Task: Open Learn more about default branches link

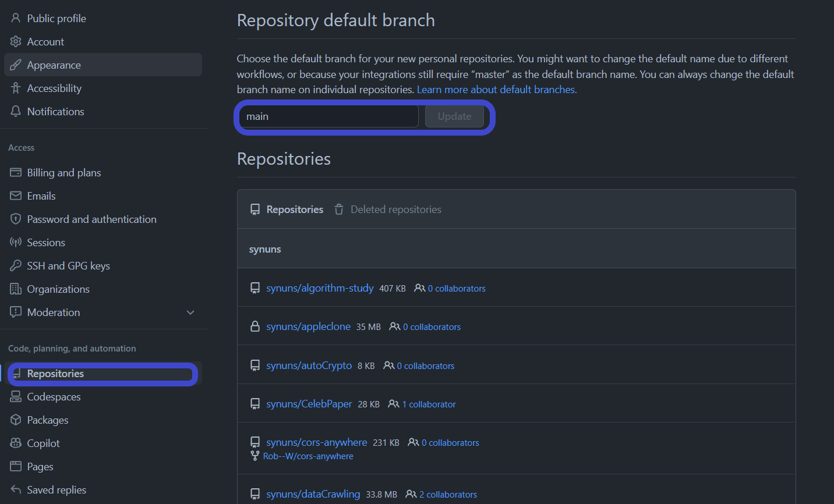Action: coord(497,90)
